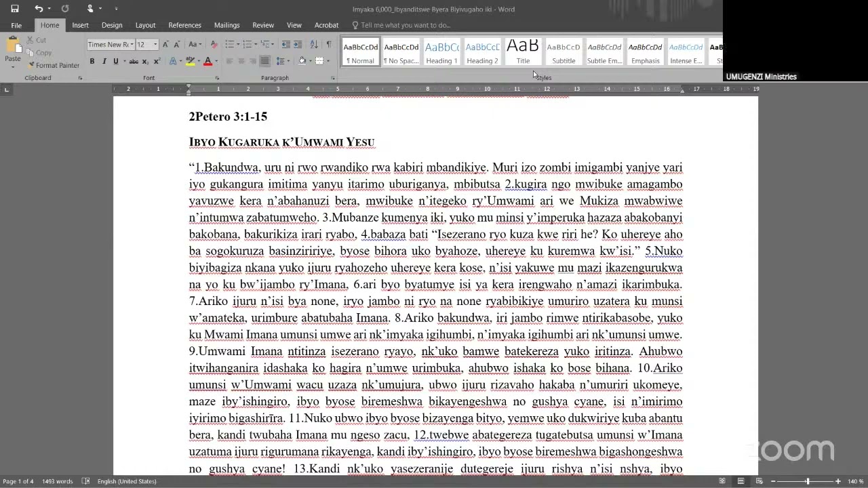This screenshot has width=868, height=488.
Task: Open the undo history dropdown
Action: click(x=49, y=9)
